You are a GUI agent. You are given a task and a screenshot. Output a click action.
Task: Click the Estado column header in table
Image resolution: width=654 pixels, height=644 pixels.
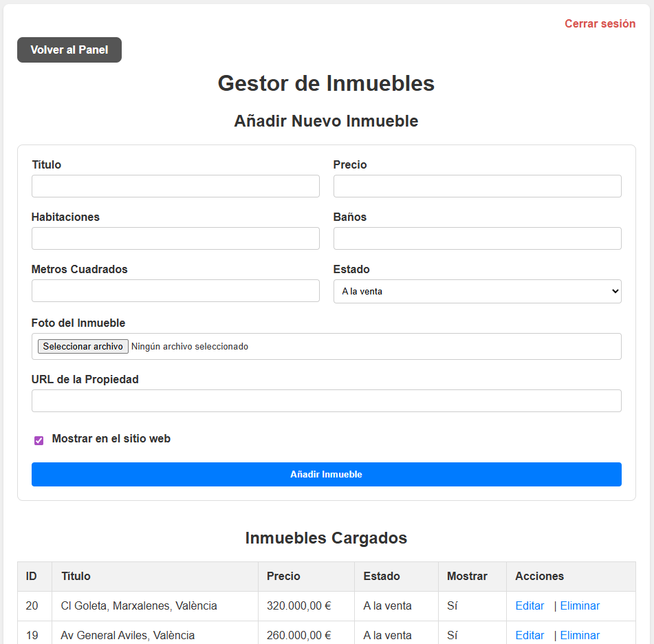click(382, 577)
